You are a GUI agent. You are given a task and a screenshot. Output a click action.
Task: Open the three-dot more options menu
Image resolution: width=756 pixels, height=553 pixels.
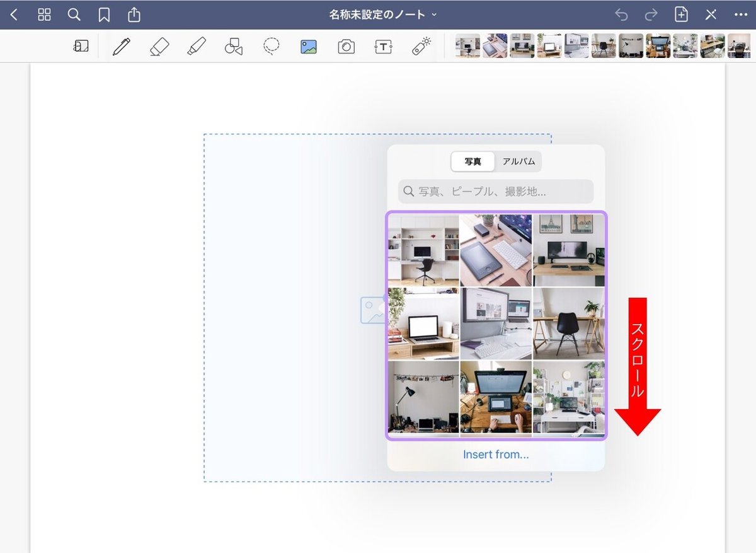pos(740,15)
